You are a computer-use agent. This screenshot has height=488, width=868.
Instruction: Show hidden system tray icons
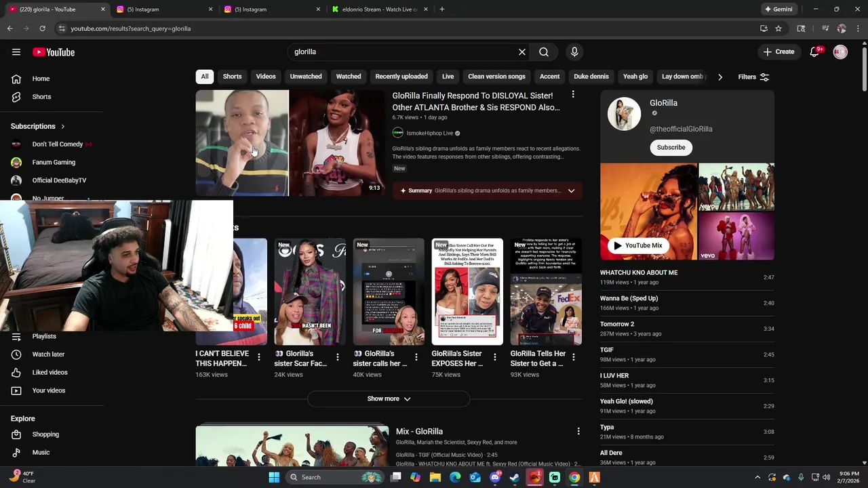pyautogui.click(x=757, y=477)
